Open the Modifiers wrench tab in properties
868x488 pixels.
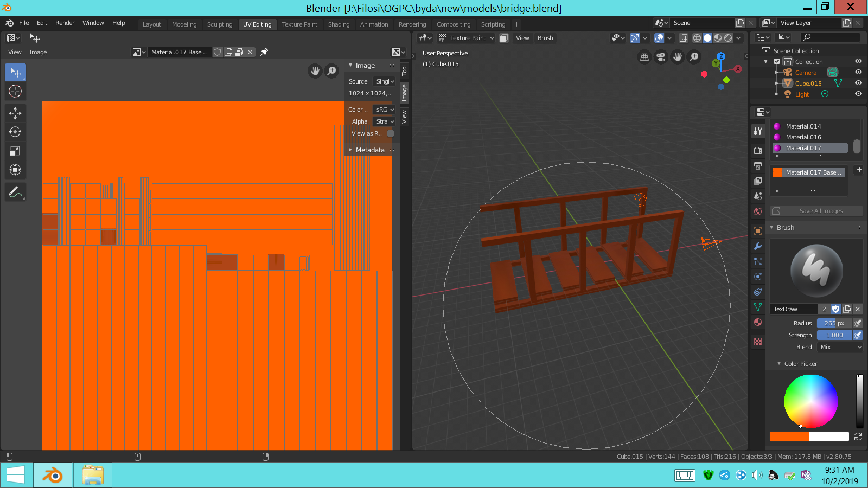click(x=758, y=246)
